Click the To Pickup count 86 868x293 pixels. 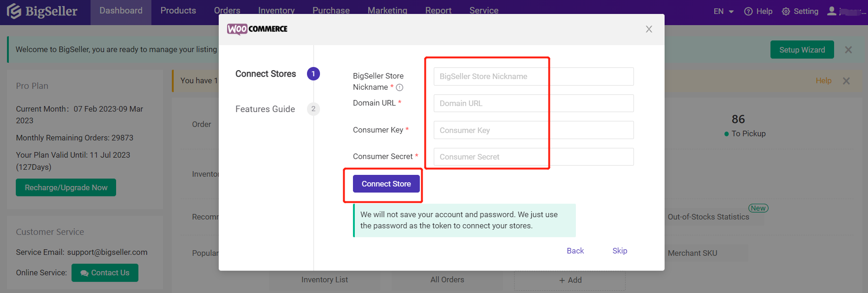point(738,119)
